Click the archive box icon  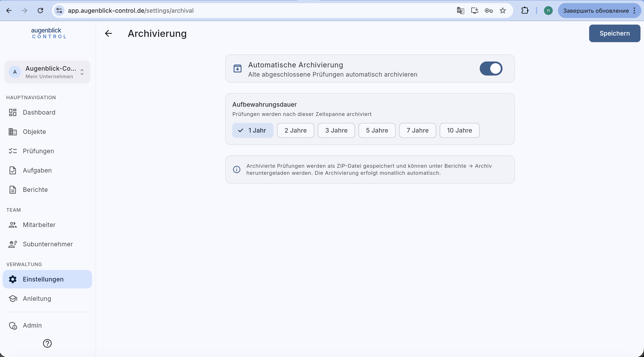[237, 68]
